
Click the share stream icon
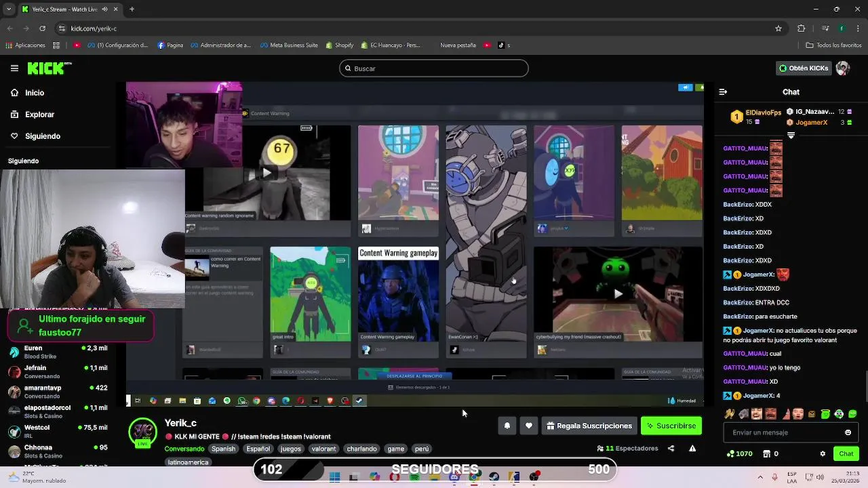[671, 449]
